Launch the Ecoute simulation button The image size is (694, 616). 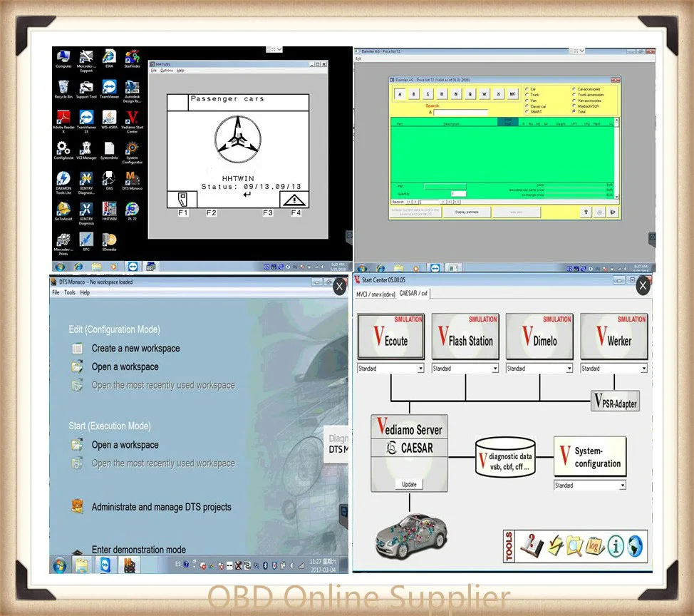click(390, 336)
